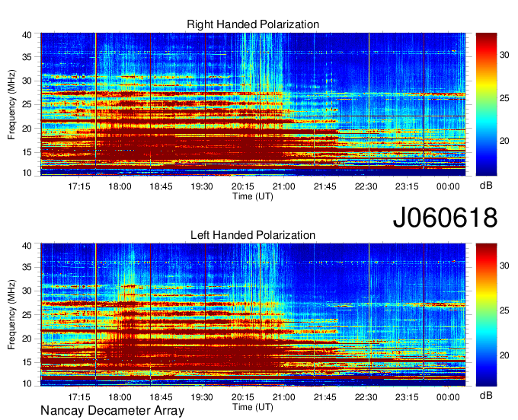Click the 19:30 tick label on lower plot
The width and height of the screenshot is (518, 420).
[202, 397]
